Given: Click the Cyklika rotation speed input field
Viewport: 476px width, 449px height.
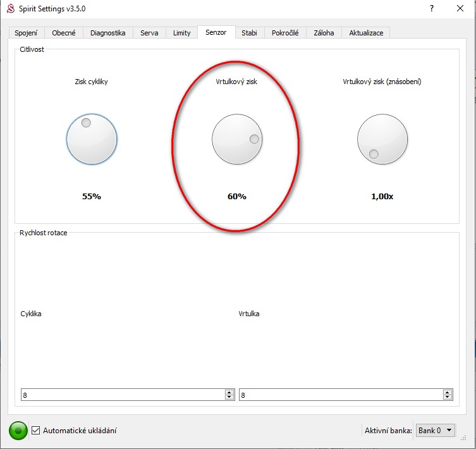Looking at the screenshot, I should [120, 395].
